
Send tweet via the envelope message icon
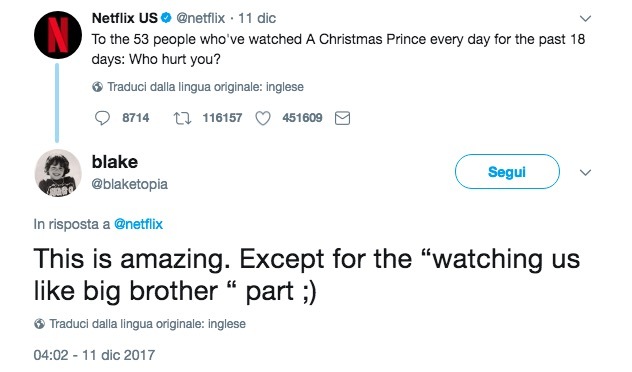[x=342, y=118]
